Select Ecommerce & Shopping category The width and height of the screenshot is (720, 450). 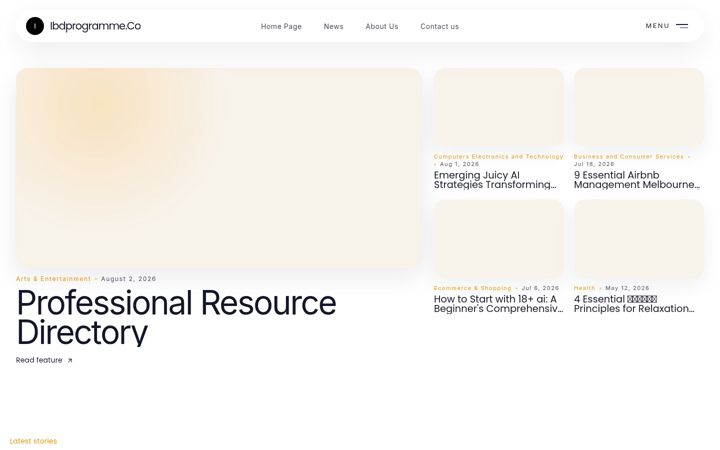coord(472,288)
